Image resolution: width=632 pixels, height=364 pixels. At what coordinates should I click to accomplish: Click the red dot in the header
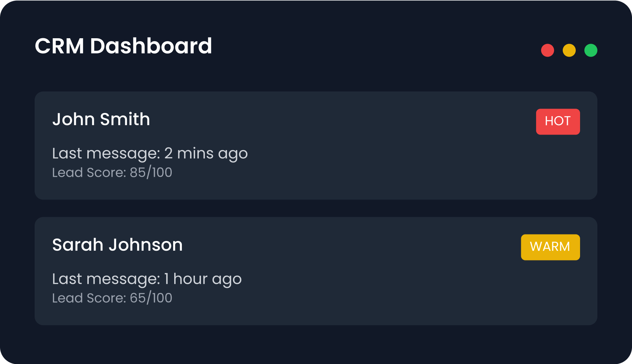[547, 51]
